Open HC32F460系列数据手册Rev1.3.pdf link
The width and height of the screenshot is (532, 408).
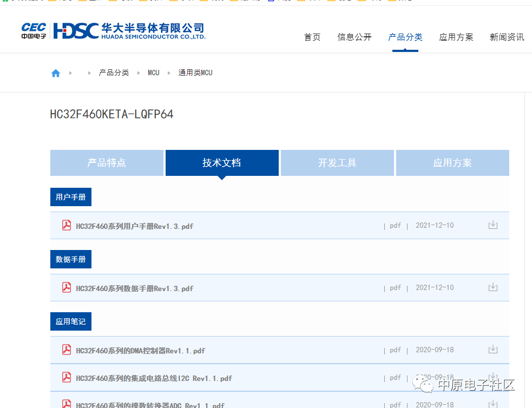[135, 288]
